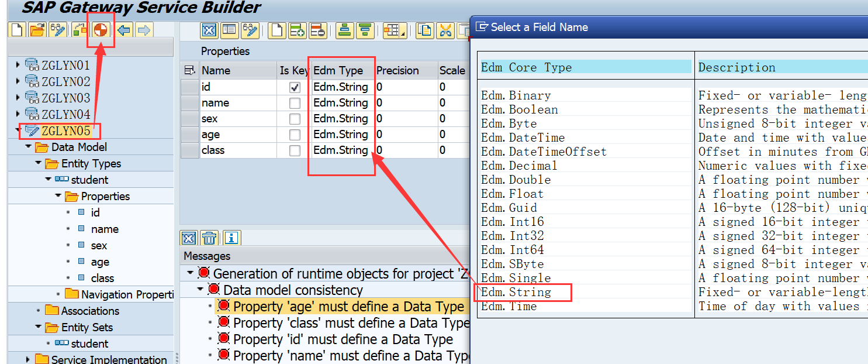Select the age property in the tree
868x364 pixels.
click(100, 262)
